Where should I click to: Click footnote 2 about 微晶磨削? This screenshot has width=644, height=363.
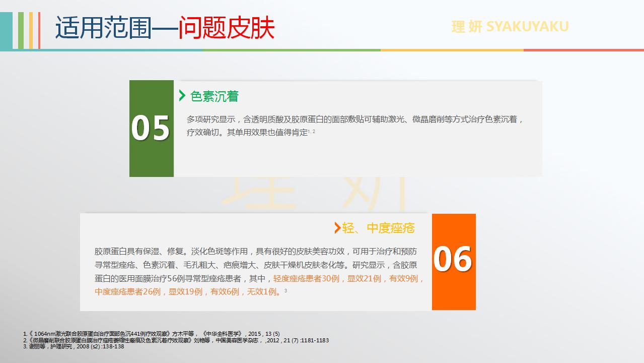tap(176, 340)
